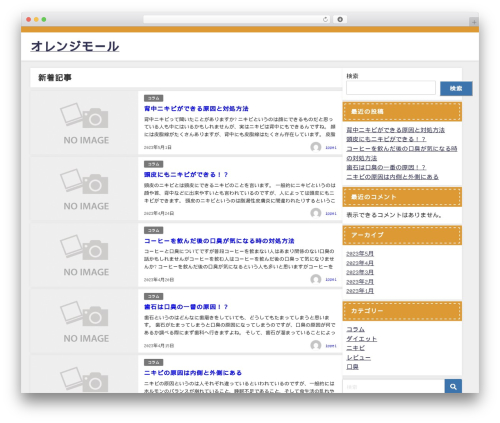
Task: Open article 背中ニキビができる原因と対処方法 in main list
Action: (196, 109)
